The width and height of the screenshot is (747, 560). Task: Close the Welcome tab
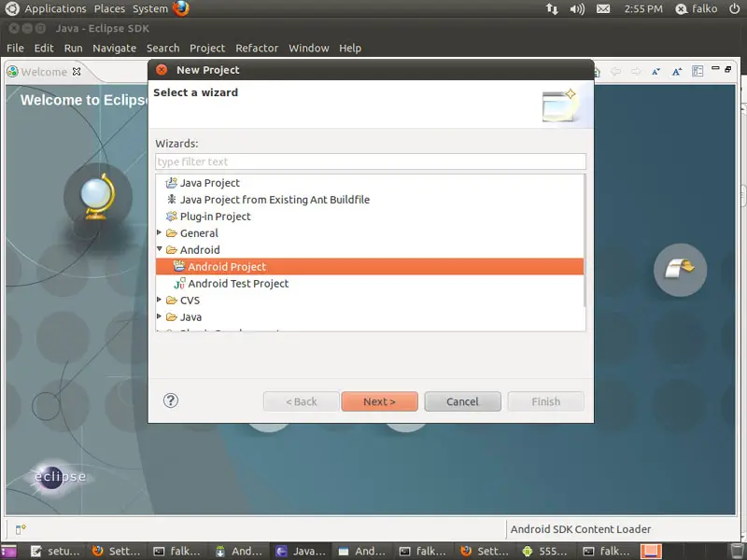(x=77, y=72)
